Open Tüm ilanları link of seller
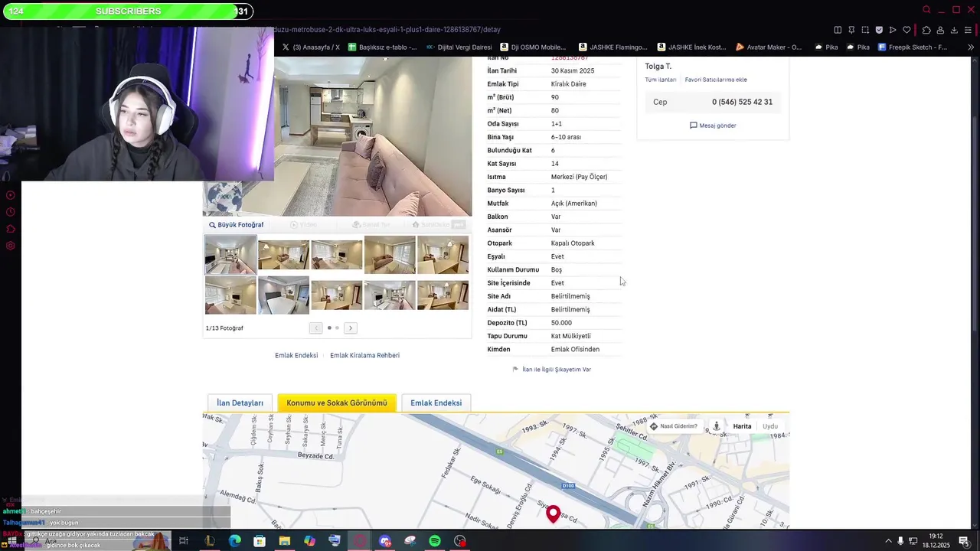The image size is (980, 551). [661, 80]
